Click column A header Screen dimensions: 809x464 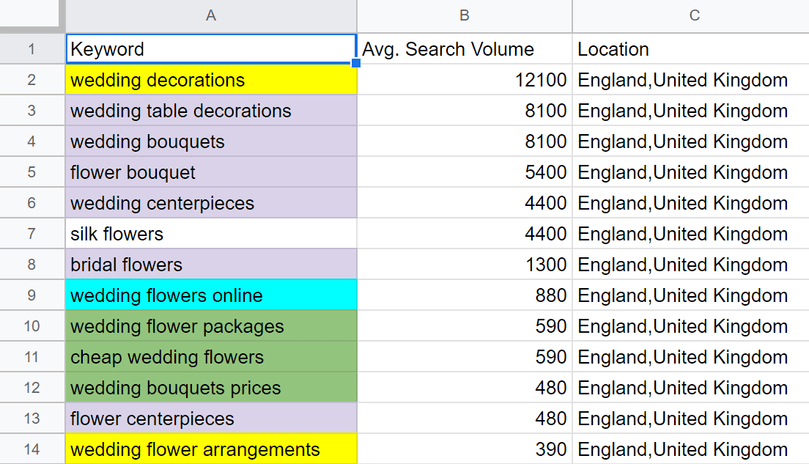[x=211, y=15]
